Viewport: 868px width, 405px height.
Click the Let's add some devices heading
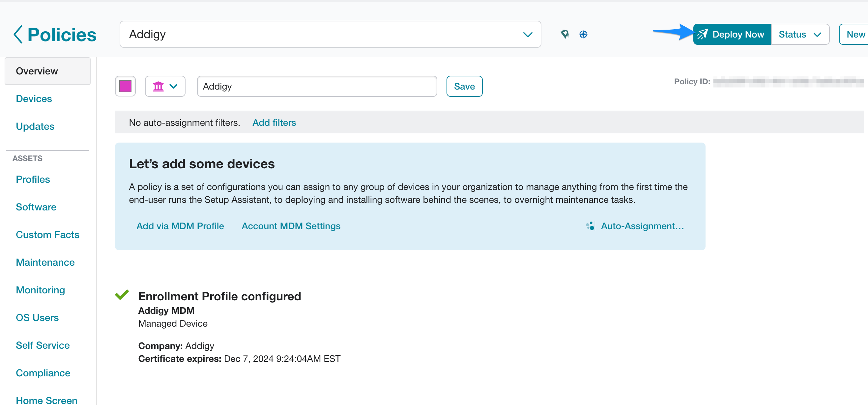tap(202, 164)
